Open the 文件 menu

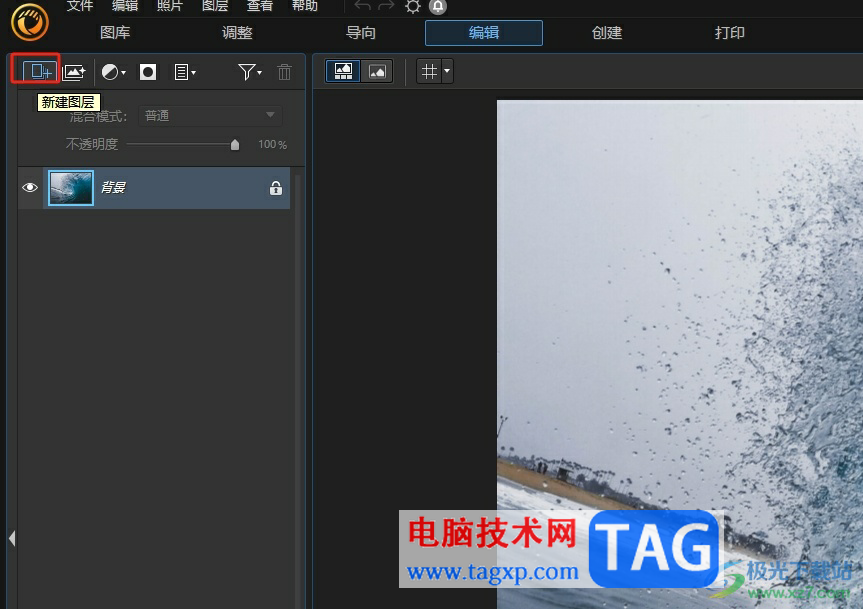80,6
